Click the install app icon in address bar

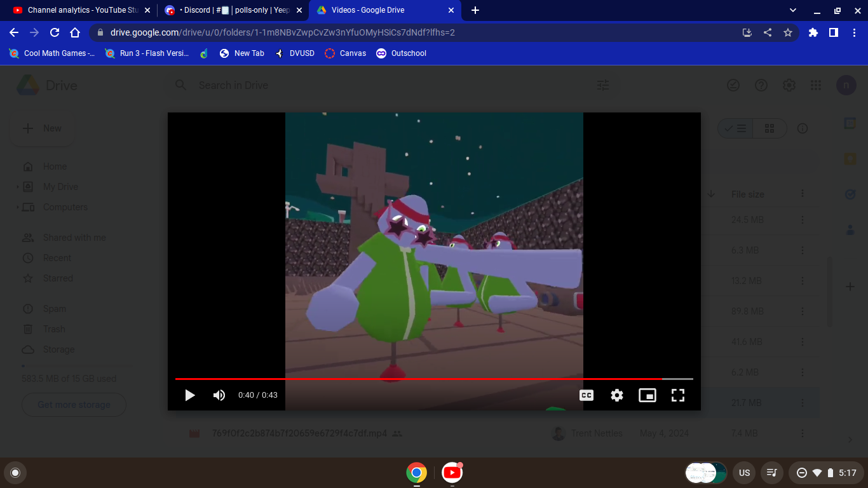(x=747, y=32)
